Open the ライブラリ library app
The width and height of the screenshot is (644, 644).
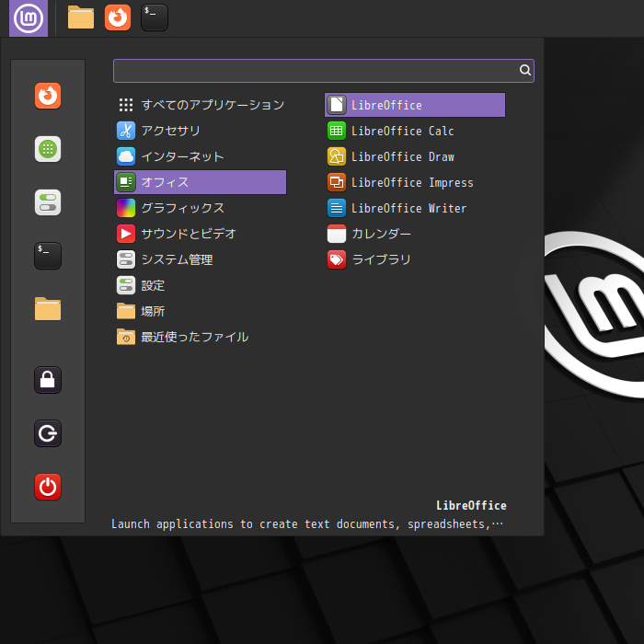click(x=381, y=259)
